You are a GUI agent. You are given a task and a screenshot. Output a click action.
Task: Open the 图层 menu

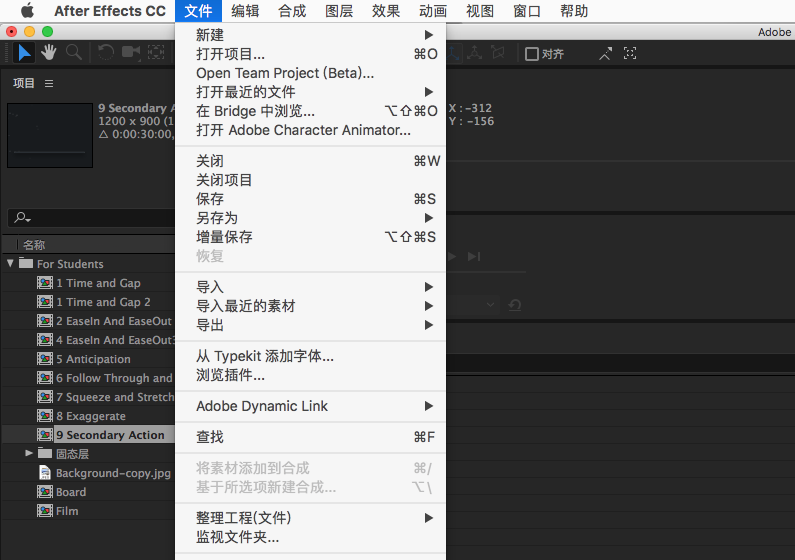click(x=339, y=11)
